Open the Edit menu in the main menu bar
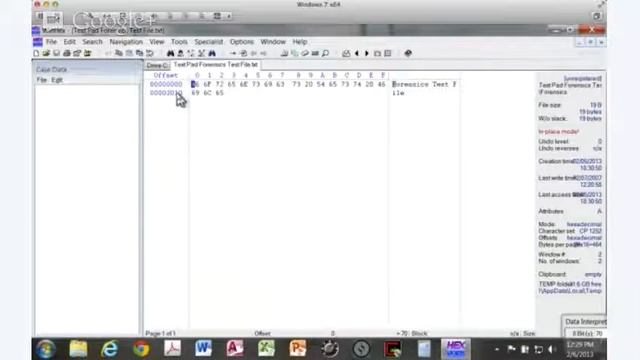Image resolution: width=640 pixels, height=360 pixels. [x=69, y=42]
